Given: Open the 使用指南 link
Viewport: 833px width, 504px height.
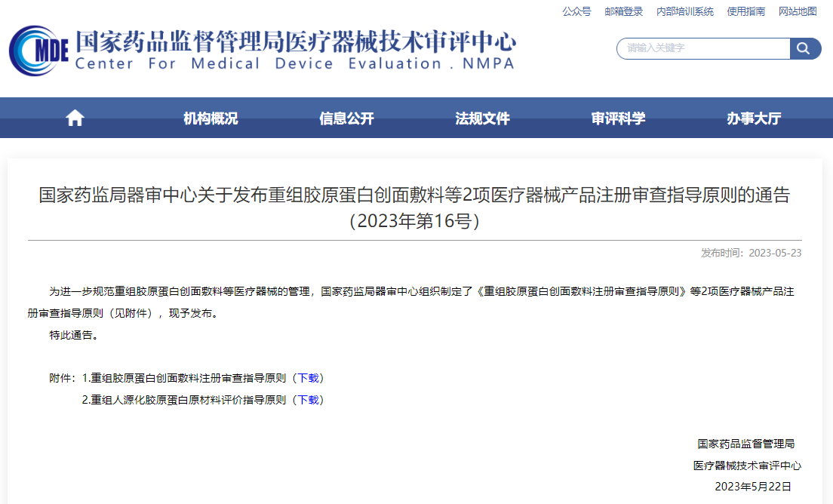Looking at the screenshot, I should click(745, 11).
